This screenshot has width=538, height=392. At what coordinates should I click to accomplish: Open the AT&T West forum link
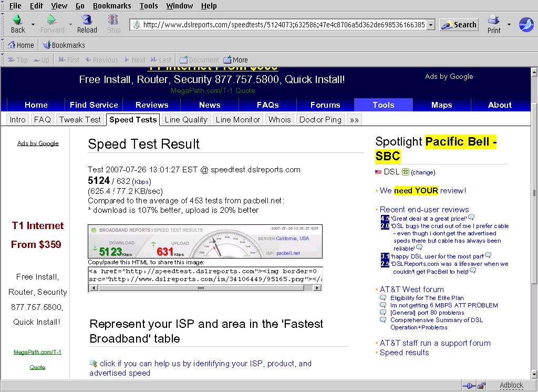coord(411,290)
